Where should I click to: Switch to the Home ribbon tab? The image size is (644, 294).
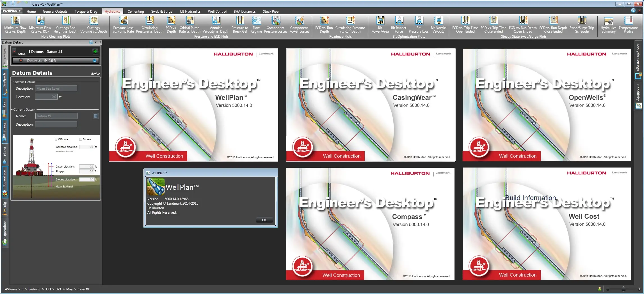click(x=31, y=11)
